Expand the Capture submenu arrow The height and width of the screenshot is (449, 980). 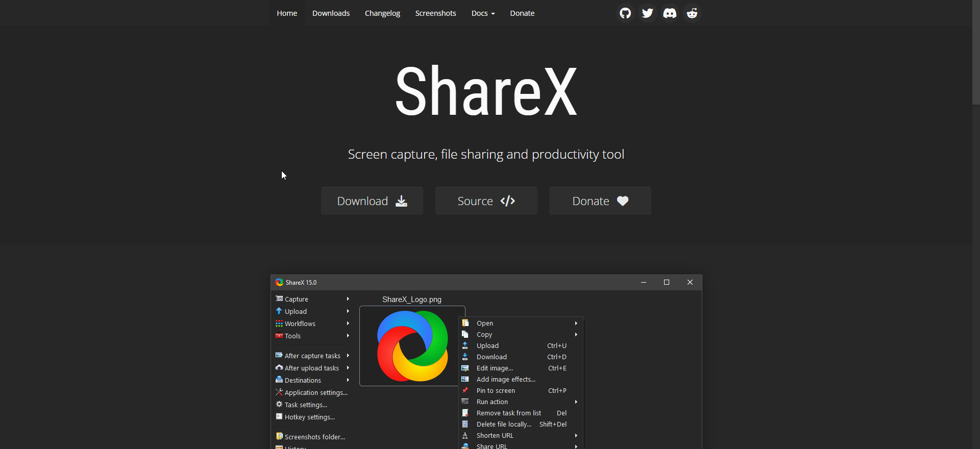pos(348,299)
